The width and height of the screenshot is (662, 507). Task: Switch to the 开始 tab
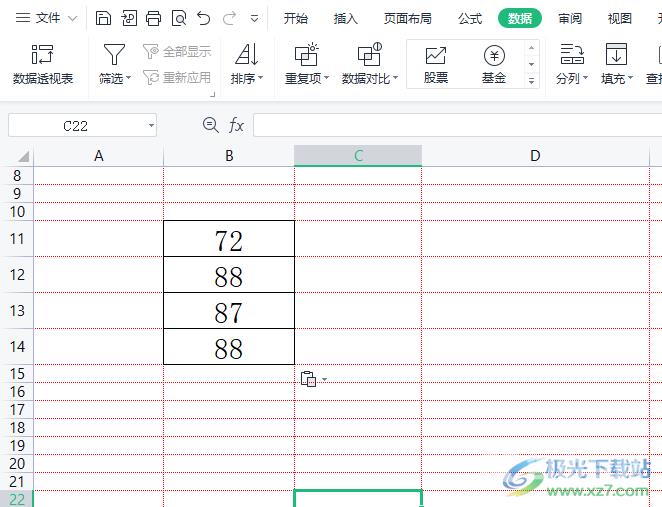tap(296, 19)
